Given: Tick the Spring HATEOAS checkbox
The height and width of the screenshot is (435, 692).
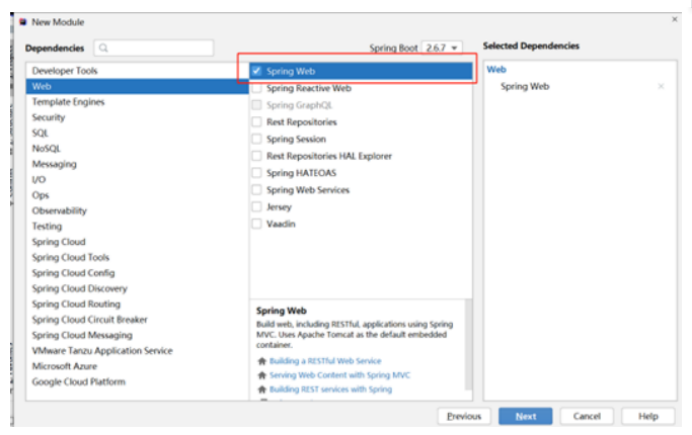Looking at the screenshot, I should point(257,173).
